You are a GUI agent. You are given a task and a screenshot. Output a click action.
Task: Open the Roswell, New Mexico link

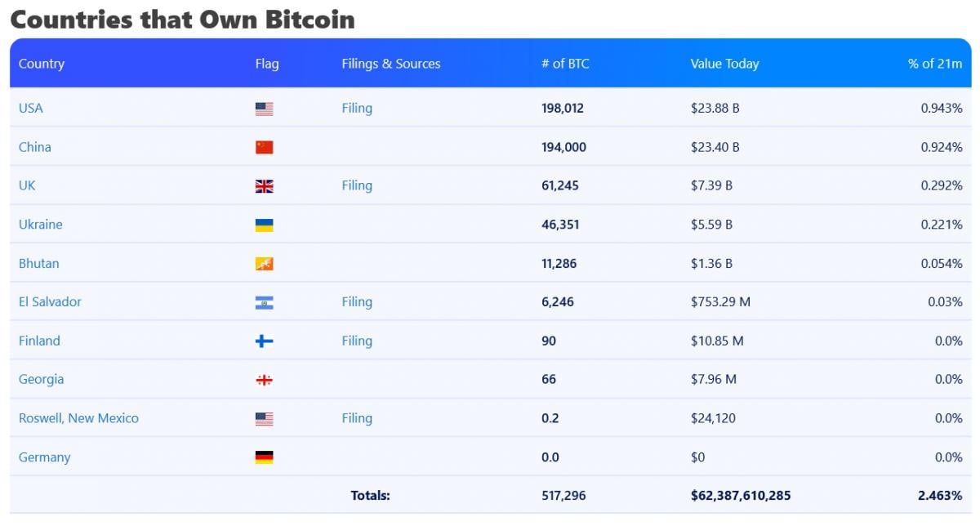[x=78, y=418]
